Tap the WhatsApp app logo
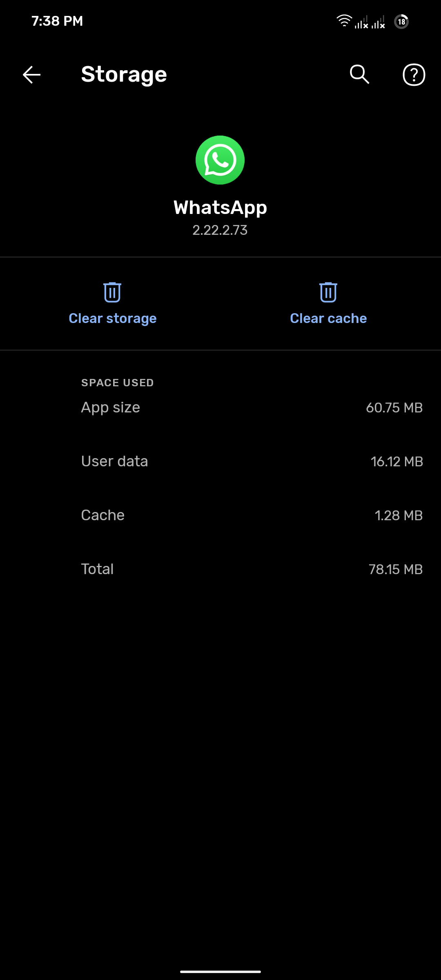Screen dimensions: 441x980 220,160
